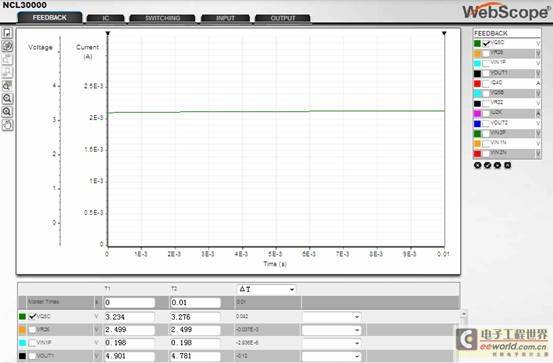Click the check-all circle icon below the legend
Screen dimensions: 553x363
point(487,165)
